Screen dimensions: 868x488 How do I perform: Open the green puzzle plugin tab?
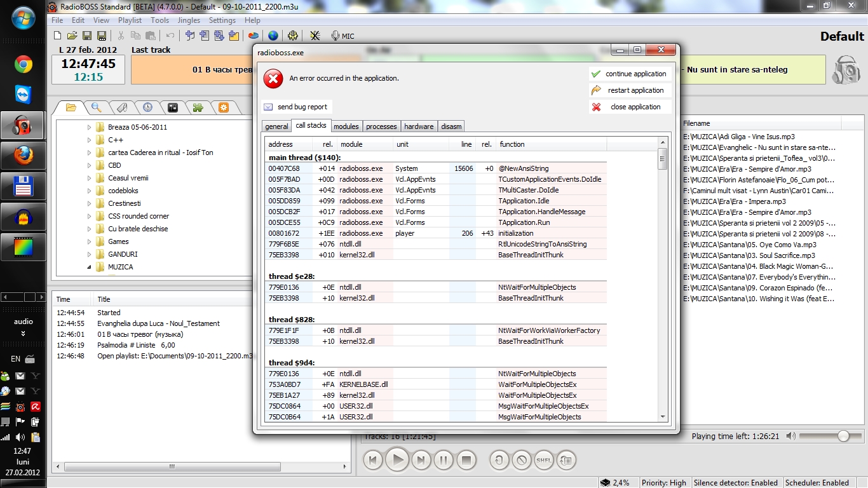[x=198, y=107]
